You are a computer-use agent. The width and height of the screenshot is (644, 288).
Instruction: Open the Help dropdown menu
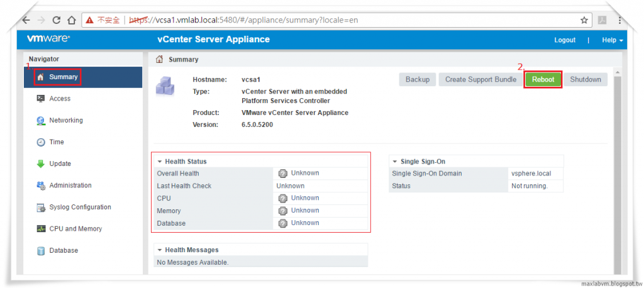click(x=613, y=40)
